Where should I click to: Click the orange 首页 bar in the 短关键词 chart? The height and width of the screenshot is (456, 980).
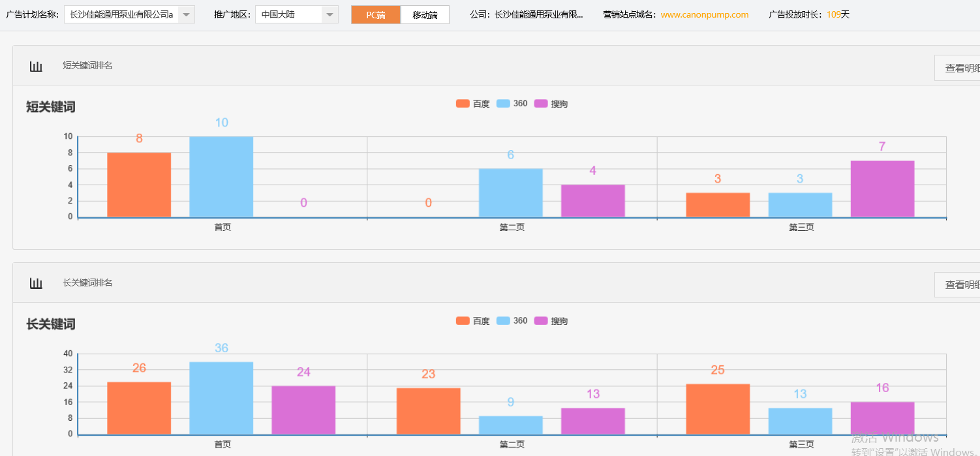click(138, 186)
